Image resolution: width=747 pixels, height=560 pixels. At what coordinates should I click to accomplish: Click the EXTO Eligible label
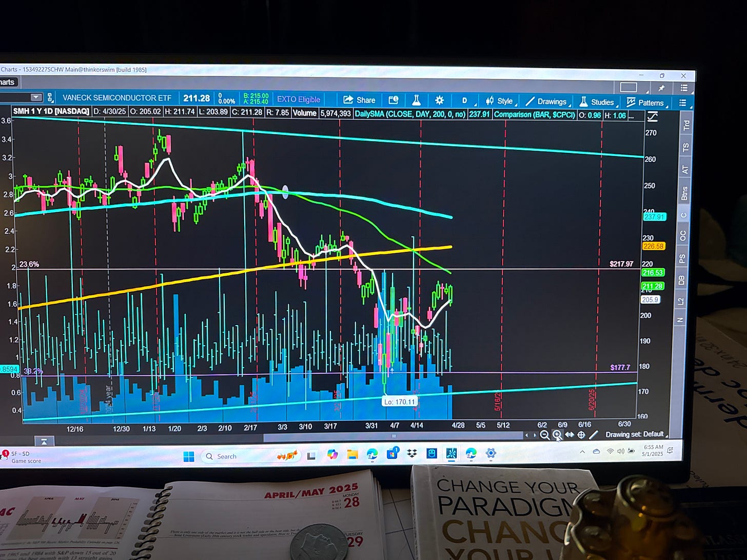pos(299,99)
